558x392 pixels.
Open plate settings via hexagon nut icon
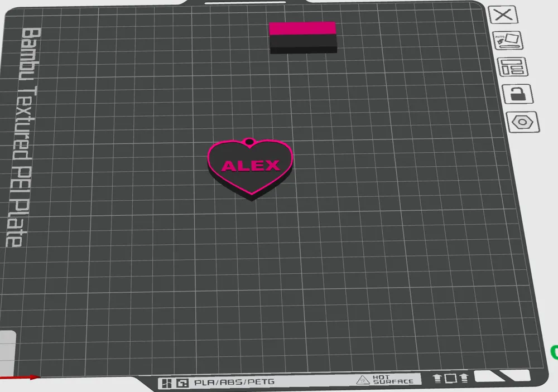pyautogui.click(x=523, y=122)
